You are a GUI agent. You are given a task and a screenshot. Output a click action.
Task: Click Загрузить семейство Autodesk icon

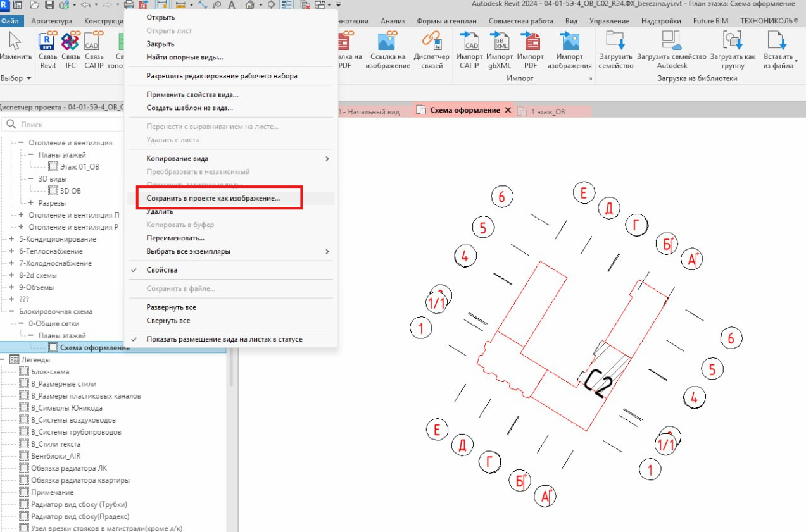tap(671, 40)
